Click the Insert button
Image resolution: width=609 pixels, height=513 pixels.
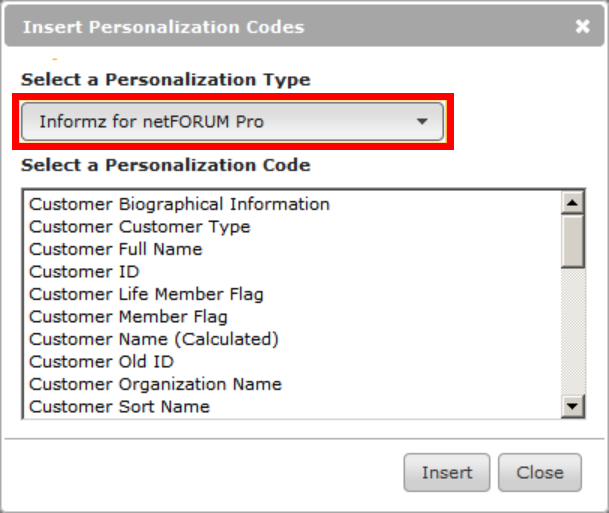[447, 473]
